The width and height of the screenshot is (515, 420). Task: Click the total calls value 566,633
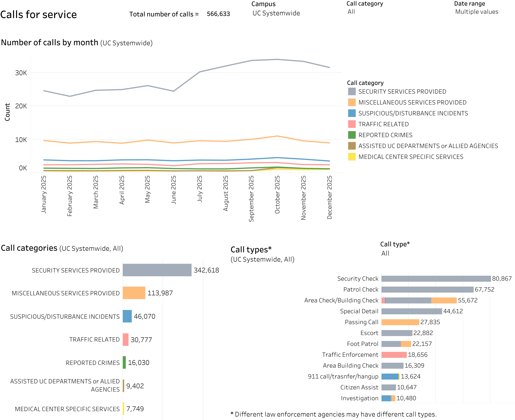pos(218,14)
